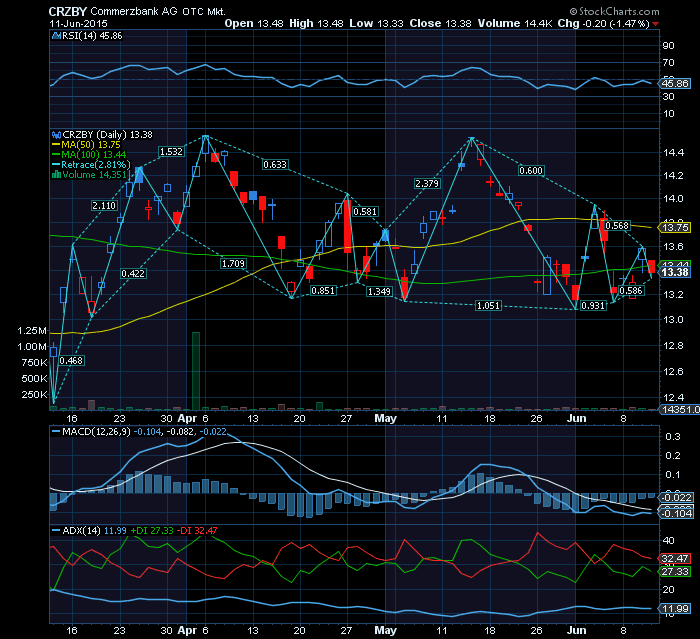Click the yellow 13.75 MA price tag
This screenshot has height=639, width=700.
point(675,227)
